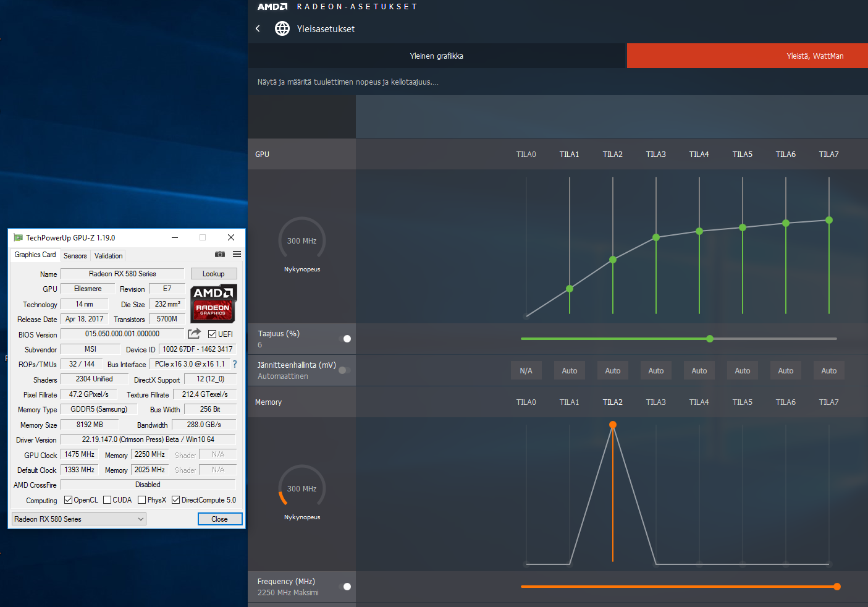
Task: Click the GPU TILA5 voltage Auto box
Action: pyautogui.click(x=743, y=371)
